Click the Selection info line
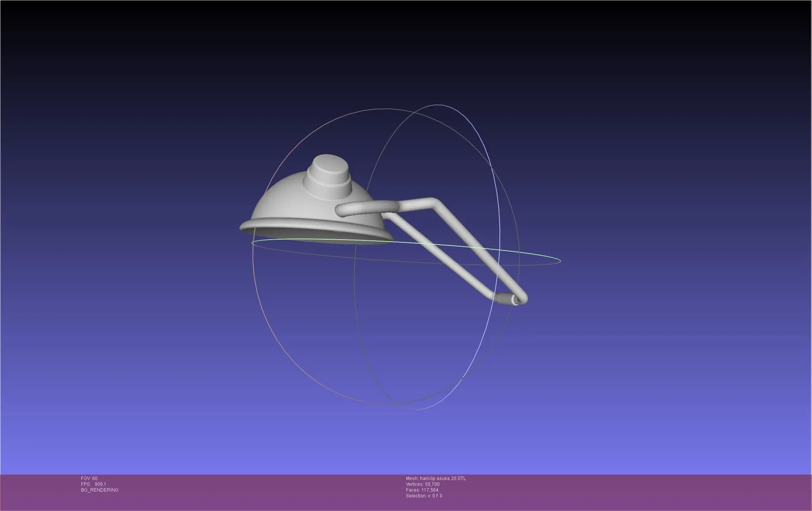Image resolution: width=812 pixels, height=511 pixels. [424, 496]
